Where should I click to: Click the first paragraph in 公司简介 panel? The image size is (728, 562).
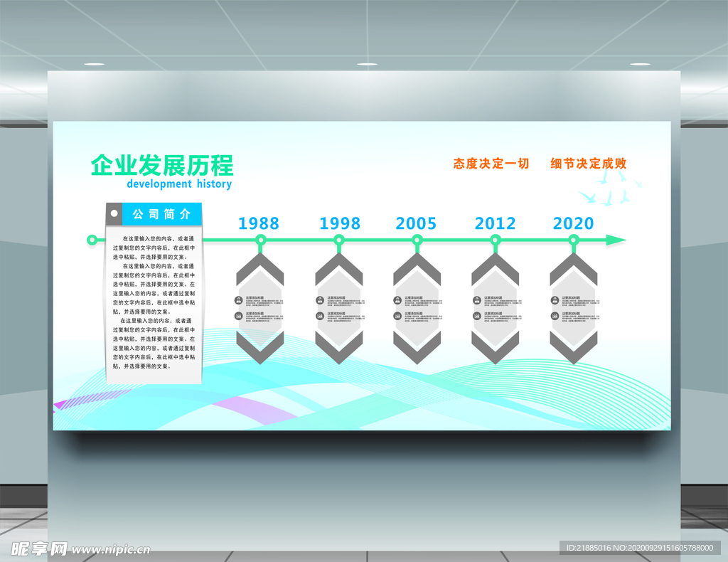tap(154, 248)
